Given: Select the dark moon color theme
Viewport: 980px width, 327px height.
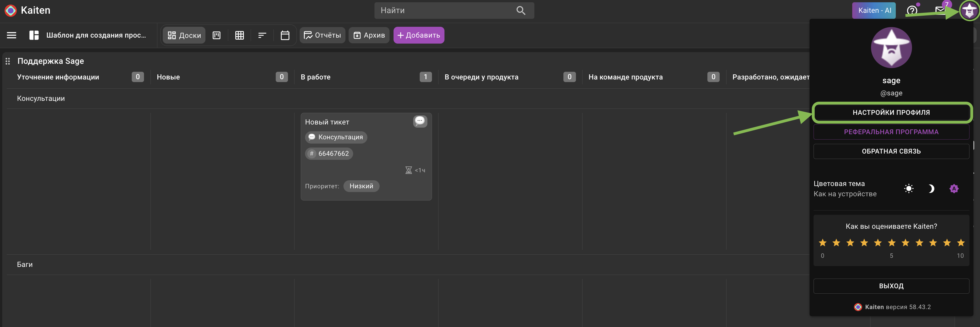Looking at the screenshot, I should 931,189.
